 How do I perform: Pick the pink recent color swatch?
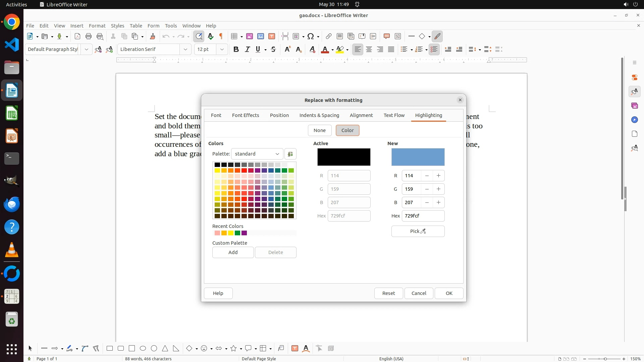coord(217,233)
